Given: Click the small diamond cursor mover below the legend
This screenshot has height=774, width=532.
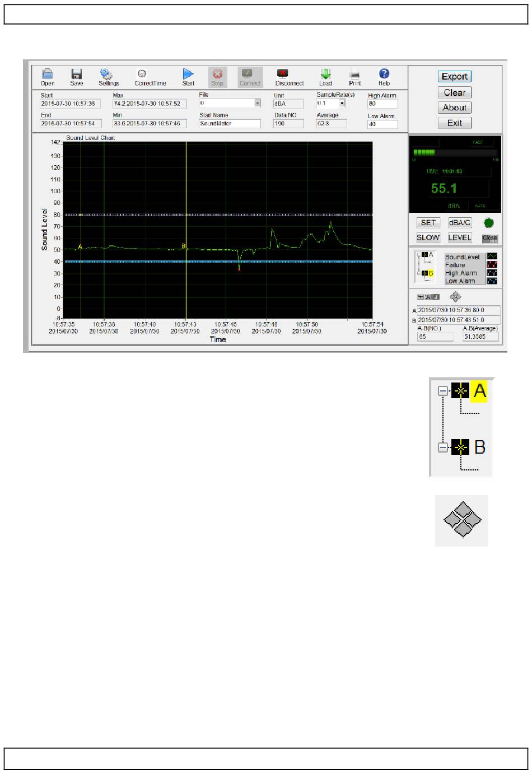Looking at the screenshot, I should (455, 297).
